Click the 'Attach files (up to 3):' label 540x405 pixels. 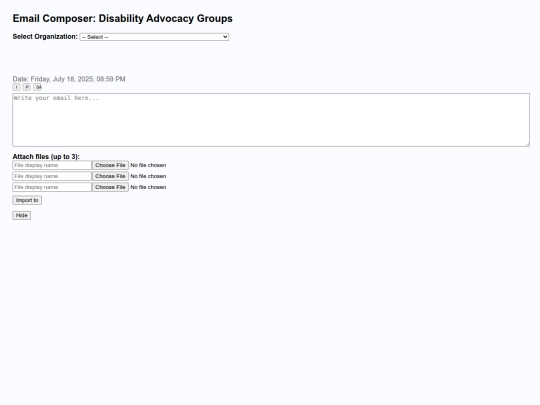(46, 157)
